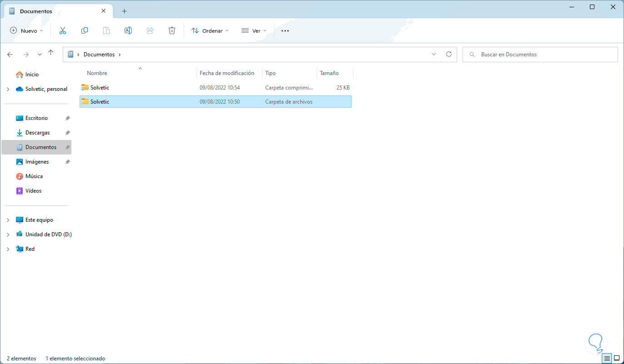Viewport: 624px width, 364px height.
Task: Sort by the Tamaño column header
Action: [329, 73]
